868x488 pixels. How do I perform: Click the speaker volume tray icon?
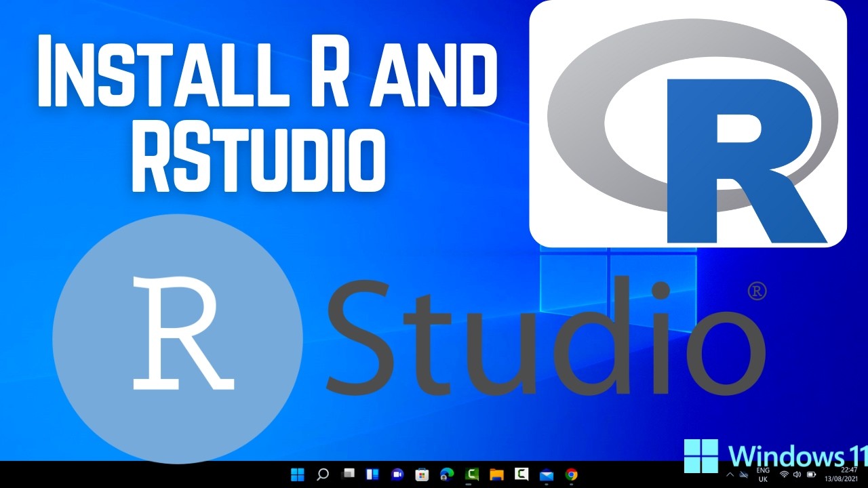point(797,474)
